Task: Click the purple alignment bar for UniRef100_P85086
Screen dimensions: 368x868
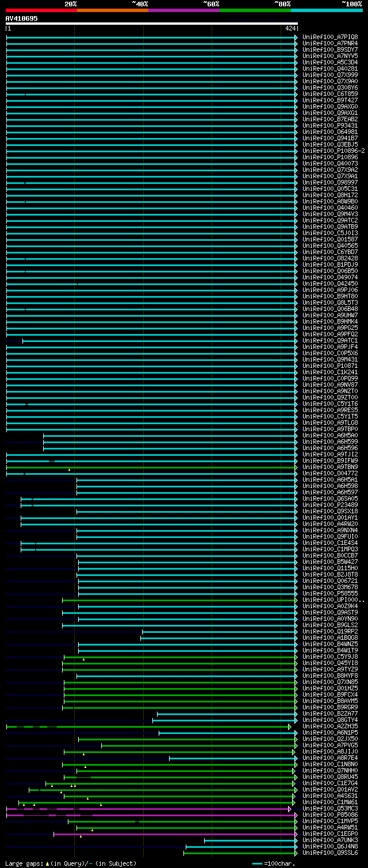Action: click(152, 815)
